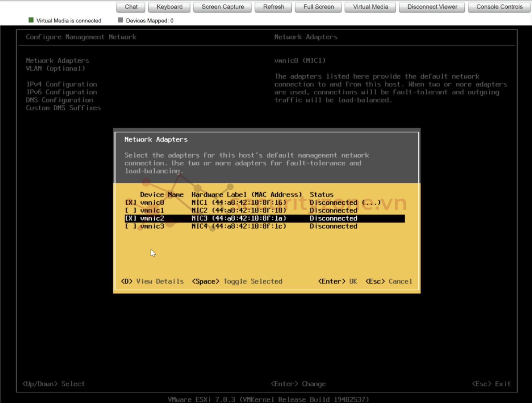Click the Configure Management Network title
Image resolution: width=532 pixels, height=403 pixels.
tap(81, 37)
